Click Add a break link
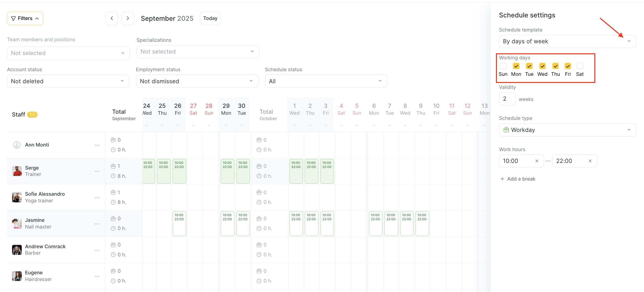644x292 pixels. click(x=518, y=179)
